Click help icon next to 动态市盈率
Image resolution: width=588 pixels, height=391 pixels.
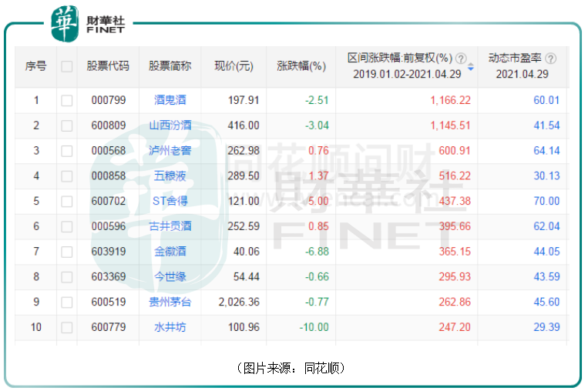(x=550, y=58)
